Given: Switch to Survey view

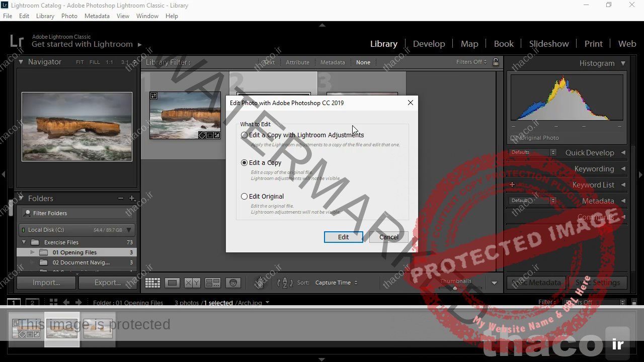Looking at the screenshot, I should coord(212,283).
